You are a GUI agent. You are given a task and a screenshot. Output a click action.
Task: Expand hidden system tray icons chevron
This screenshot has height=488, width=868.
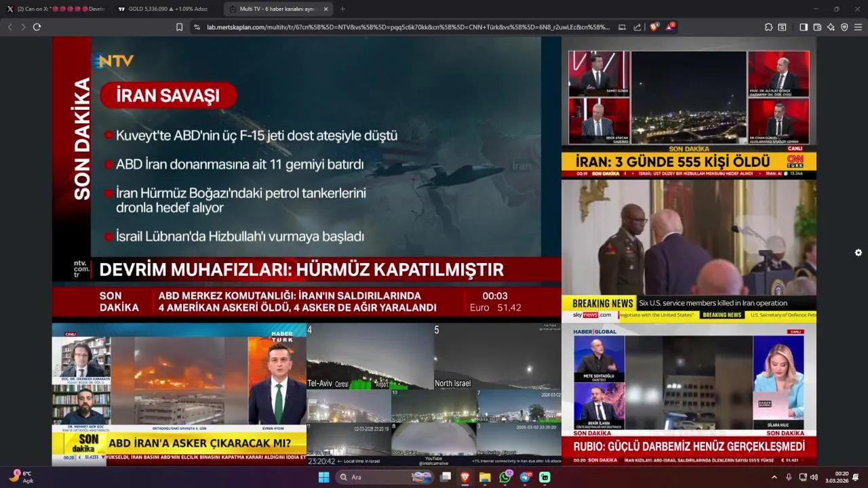pyautogui.click(x=774, y=477)
